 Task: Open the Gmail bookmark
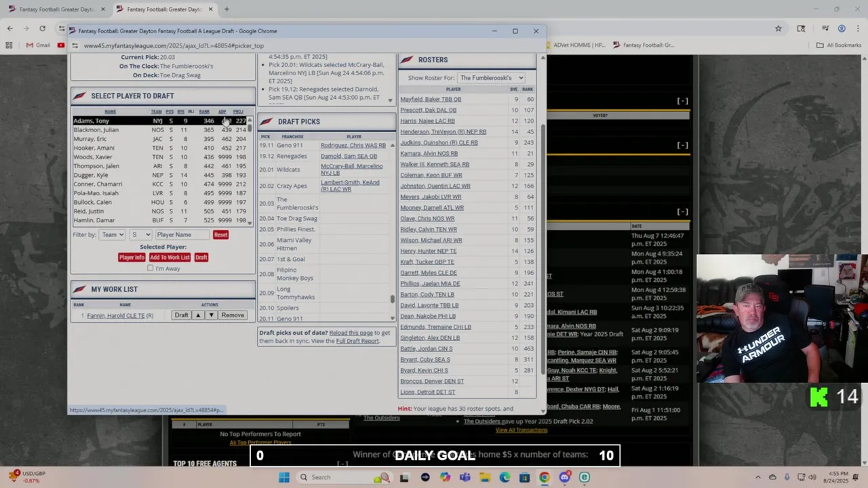38,45
